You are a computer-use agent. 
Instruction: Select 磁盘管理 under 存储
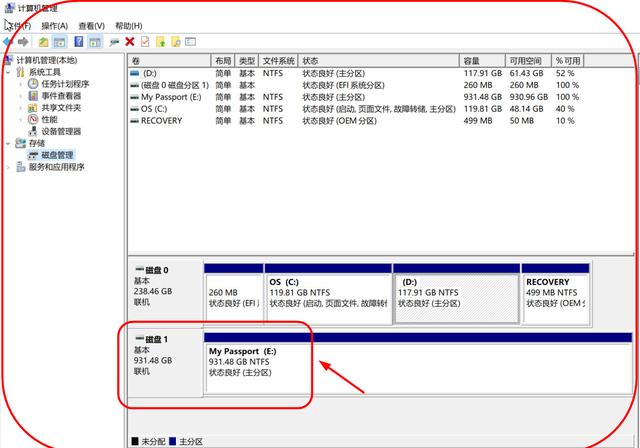(x=57, y=155)
